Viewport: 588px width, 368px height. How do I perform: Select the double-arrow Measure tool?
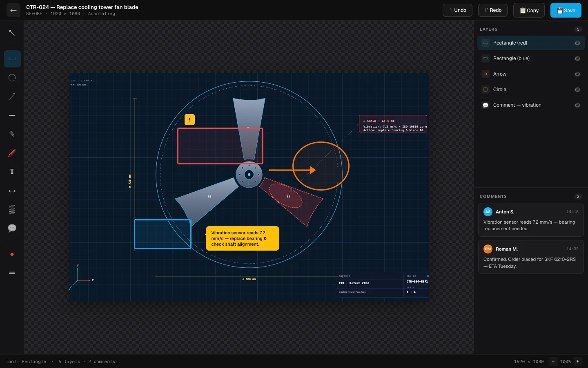pyautogui.click(x=12, y=191)
